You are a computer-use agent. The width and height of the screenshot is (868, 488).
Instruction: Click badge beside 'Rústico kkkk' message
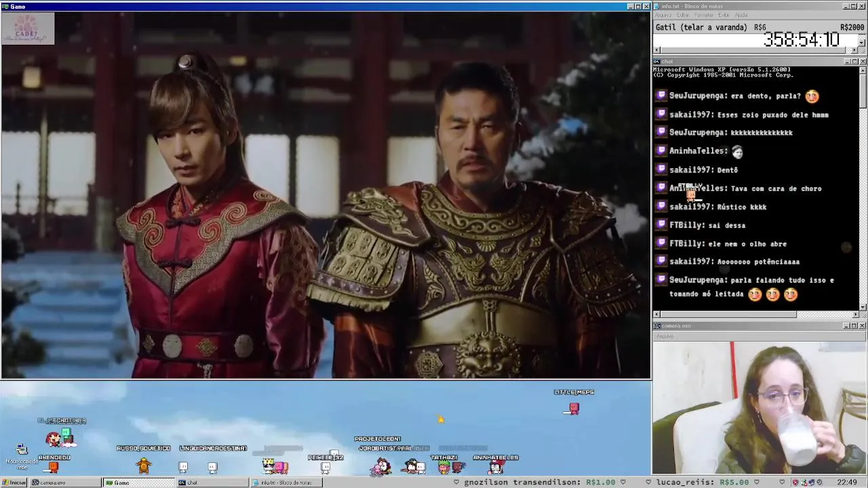[x=661, y=207]
